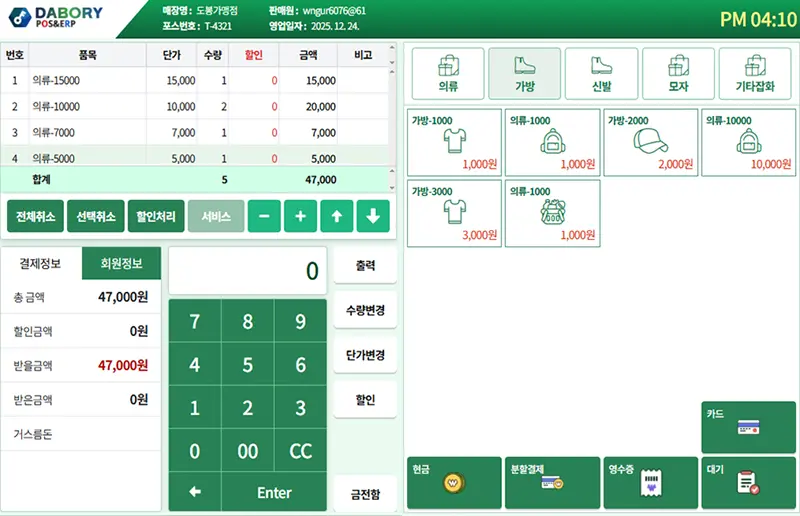The height and width of the screenshot is (516, 800).
Task: Move selection down with arrow button
Action: [372, 216]
